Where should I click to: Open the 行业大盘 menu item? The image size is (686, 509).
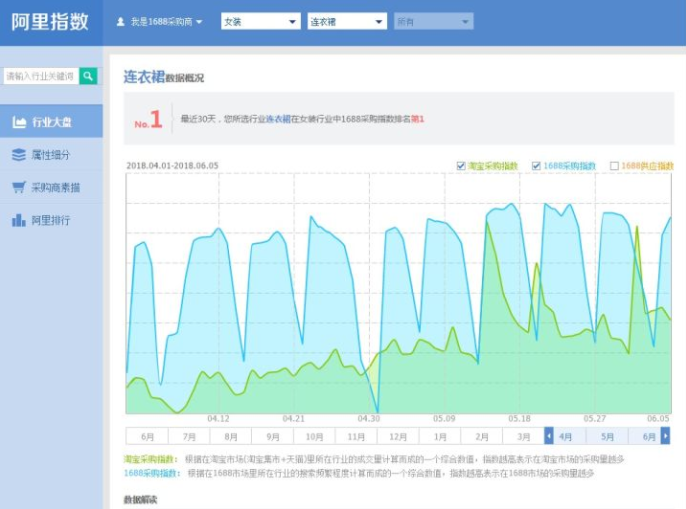pos(51,122)
